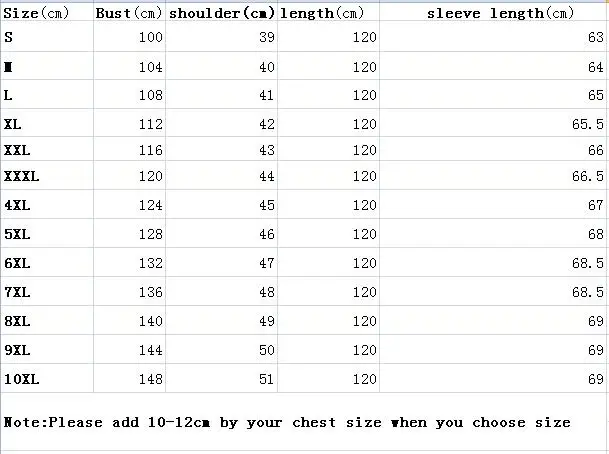
Task: Click the 10XL size row label
Action: point(20,380)
